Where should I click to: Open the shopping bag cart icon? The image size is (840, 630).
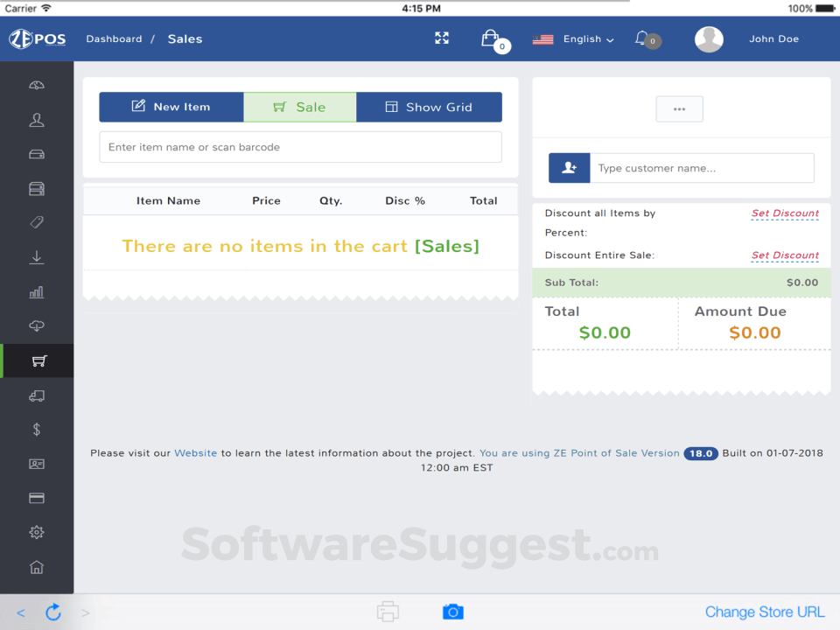click(x=491, y=39)
